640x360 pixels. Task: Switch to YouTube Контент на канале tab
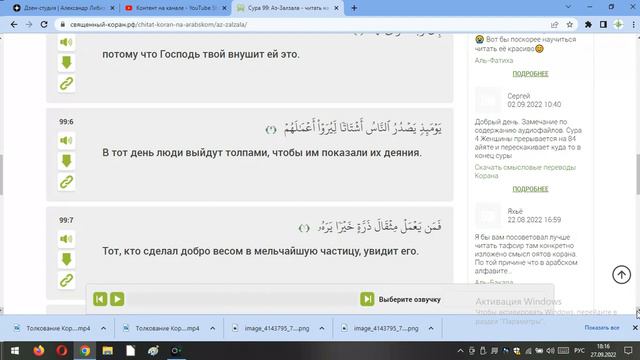[x=176, y=8]
